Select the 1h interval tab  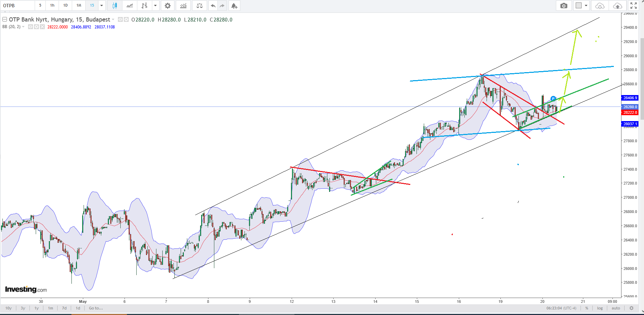click(x=52, y=6)
